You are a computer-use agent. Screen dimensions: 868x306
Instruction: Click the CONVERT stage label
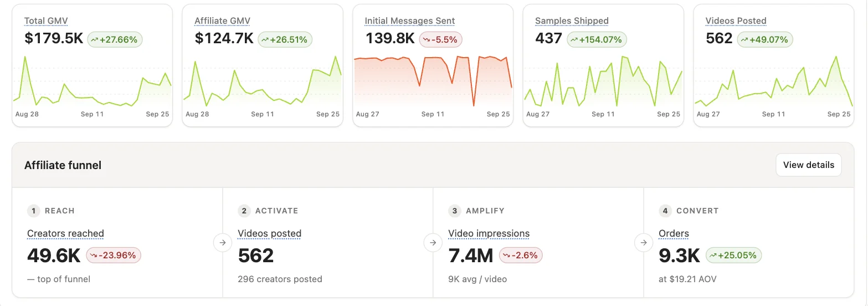pos(697,211)
